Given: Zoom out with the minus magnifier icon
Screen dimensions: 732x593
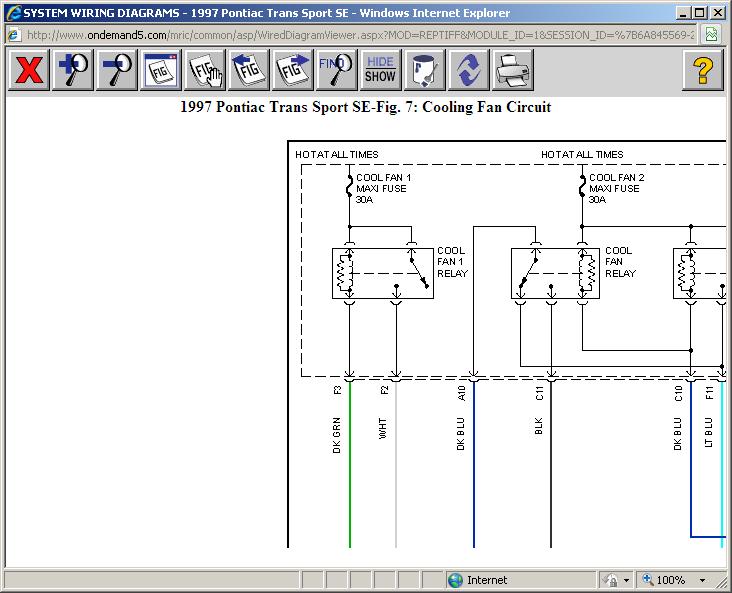Looking at the screenshot, I should pyautogui.click(x=117, y=70).
